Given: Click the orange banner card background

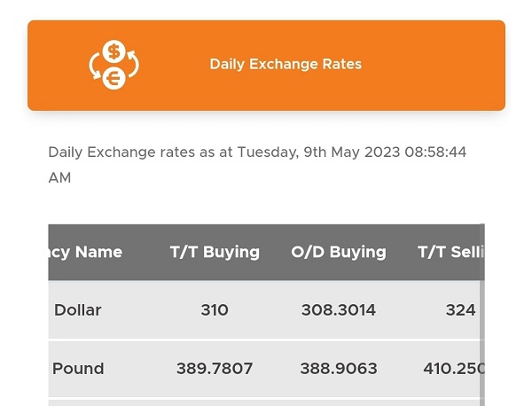Looking at the screenshot, I should [266, 66].
